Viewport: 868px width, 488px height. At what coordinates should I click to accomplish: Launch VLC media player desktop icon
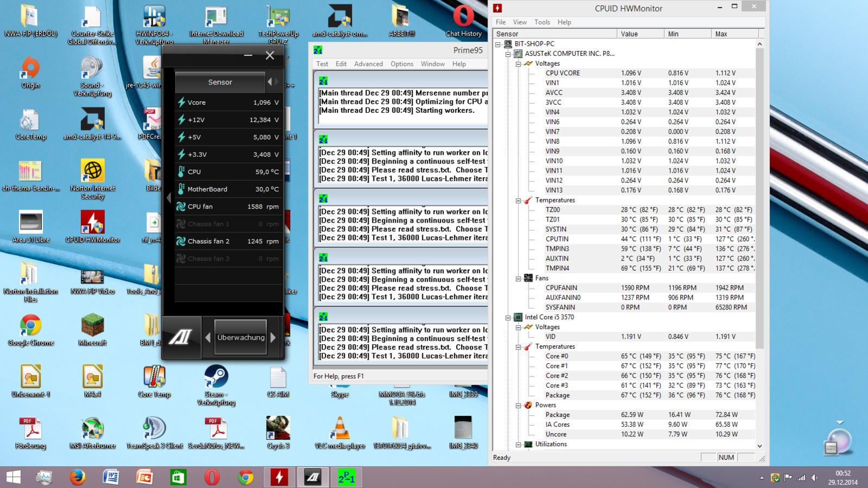click(340, 433)
